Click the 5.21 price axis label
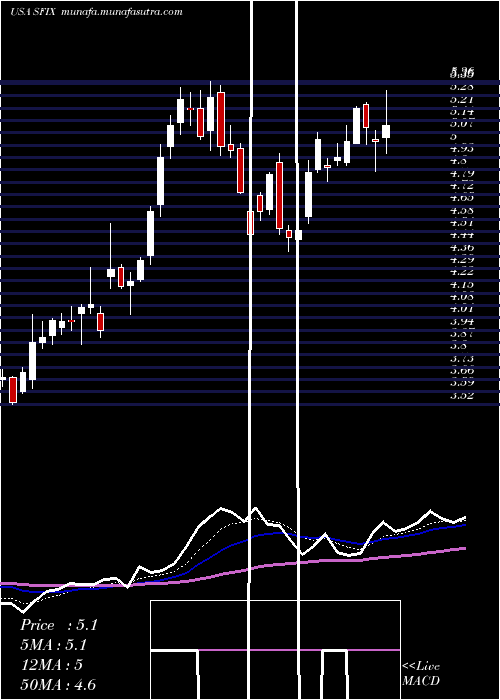Viewport: 500px width, 700px height. 462,100
